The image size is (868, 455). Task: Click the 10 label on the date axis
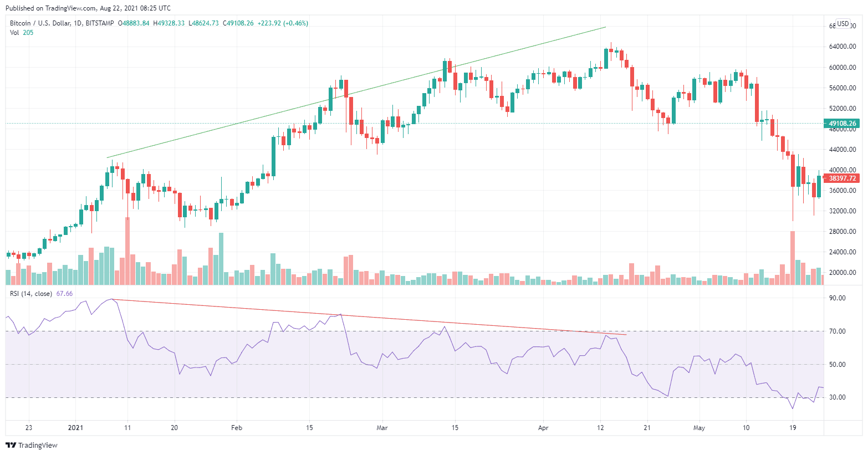746,428
